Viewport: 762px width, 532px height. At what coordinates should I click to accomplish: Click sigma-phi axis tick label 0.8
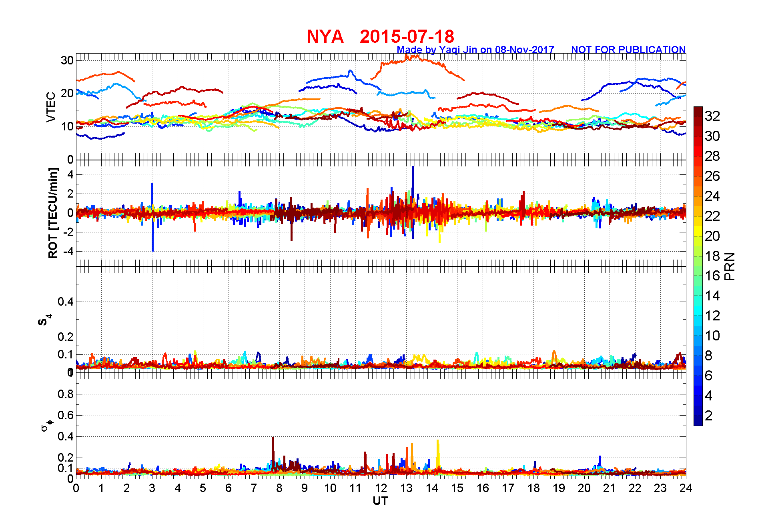click(66, 394)
